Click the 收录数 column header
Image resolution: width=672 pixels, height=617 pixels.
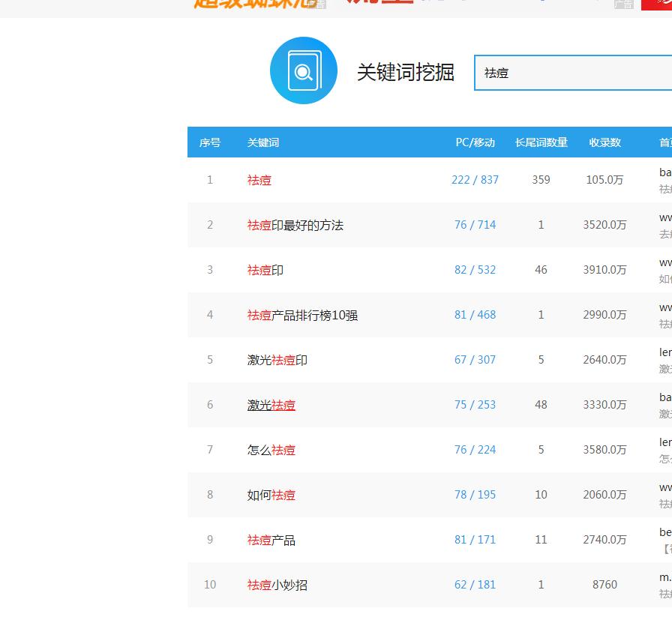[x=604, y=142]
